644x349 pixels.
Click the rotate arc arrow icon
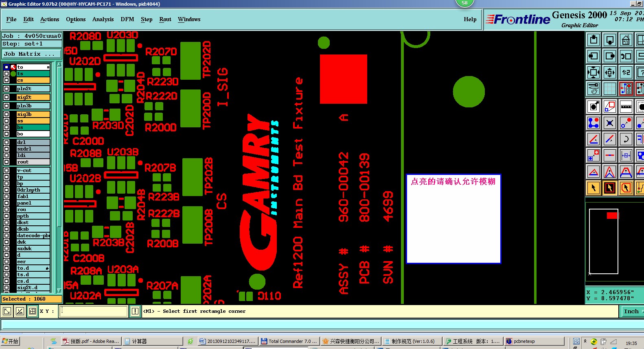coord(626,139)
